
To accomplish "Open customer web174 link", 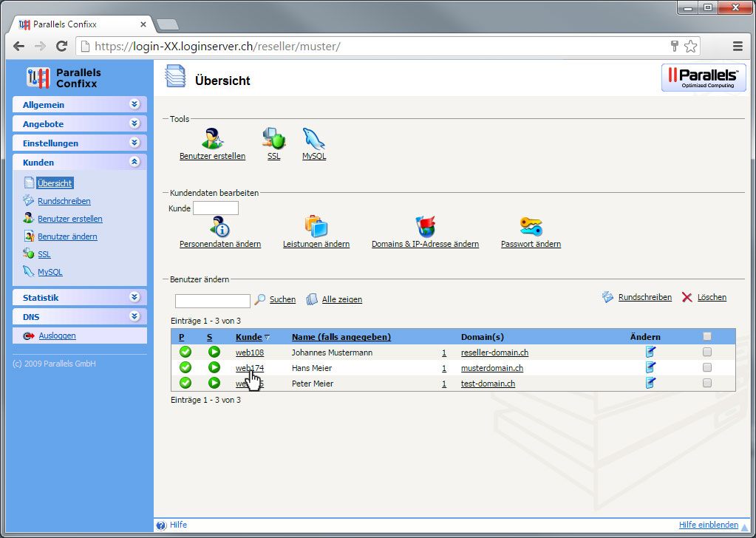I will coord(250,368).
